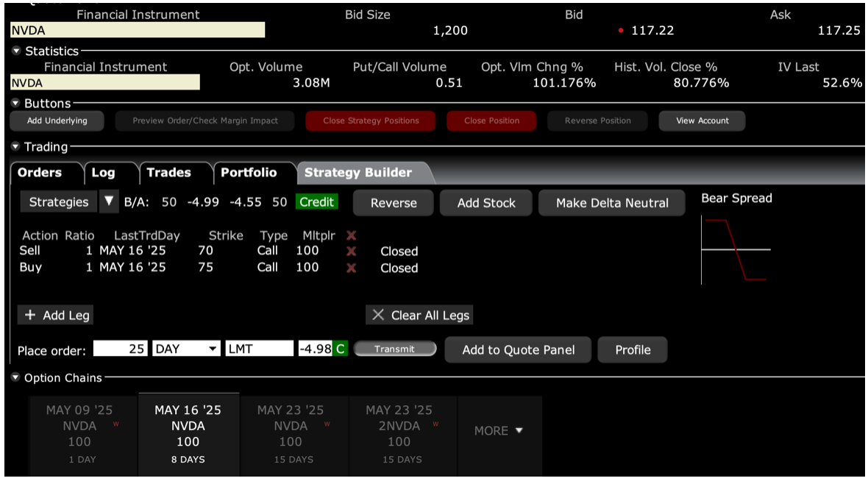Click the Strategies button
868x481 pixels.
(59, 202)
